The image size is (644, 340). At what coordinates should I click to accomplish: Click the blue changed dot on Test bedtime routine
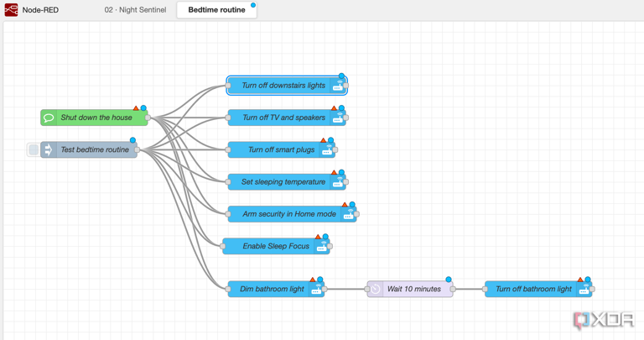click(x=132, y=140)
